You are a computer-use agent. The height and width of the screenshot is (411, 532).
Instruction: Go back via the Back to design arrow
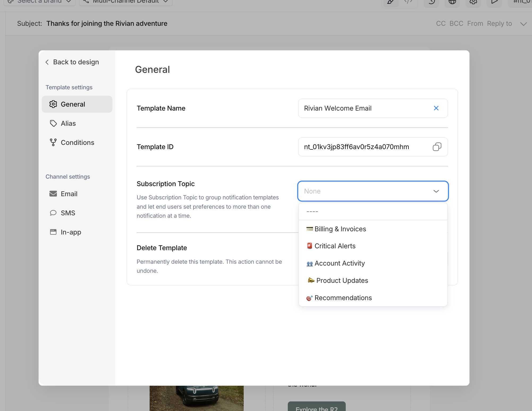click(x=47, y=62)
